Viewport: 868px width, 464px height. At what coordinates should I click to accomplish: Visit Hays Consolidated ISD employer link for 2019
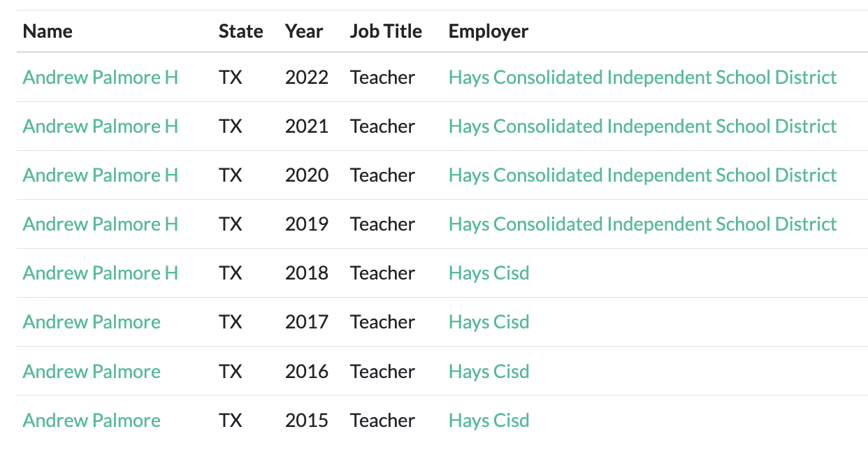[x=642, y=224]
